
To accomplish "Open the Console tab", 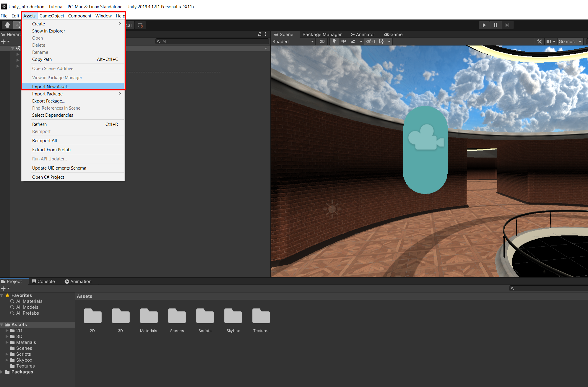I will pos(43,282).
